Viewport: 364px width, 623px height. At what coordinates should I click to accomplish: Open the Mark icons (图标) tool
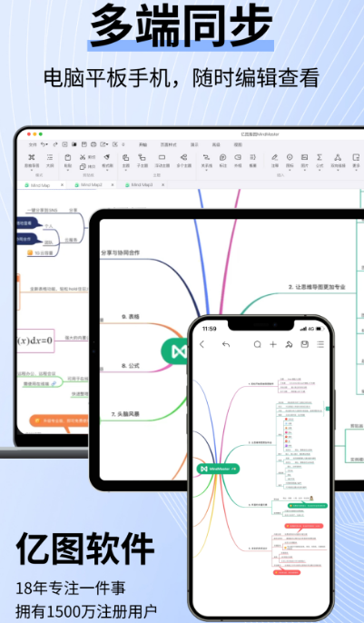click(290, 157)
